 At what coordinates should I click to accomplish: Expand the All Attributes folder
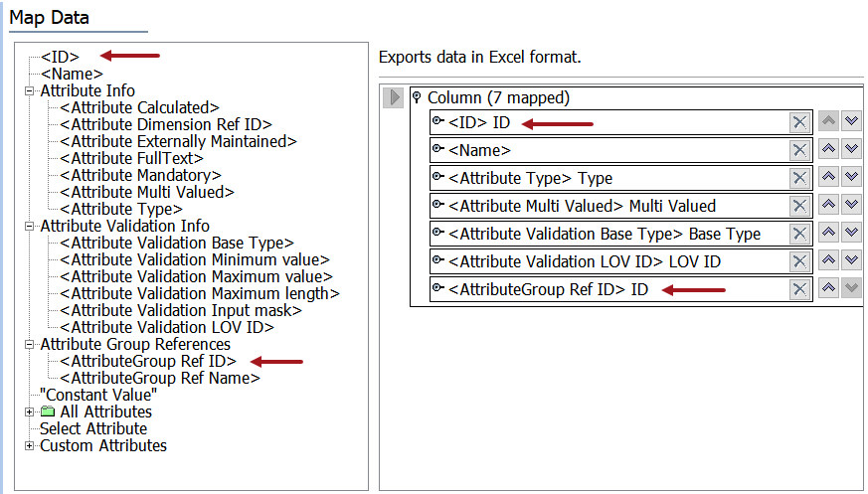tap(30, 412)
